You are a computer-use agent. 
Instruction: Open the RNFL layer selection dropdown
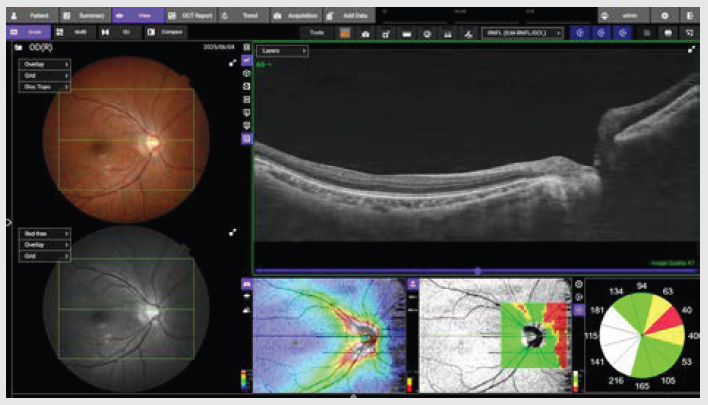coord(522,33)
